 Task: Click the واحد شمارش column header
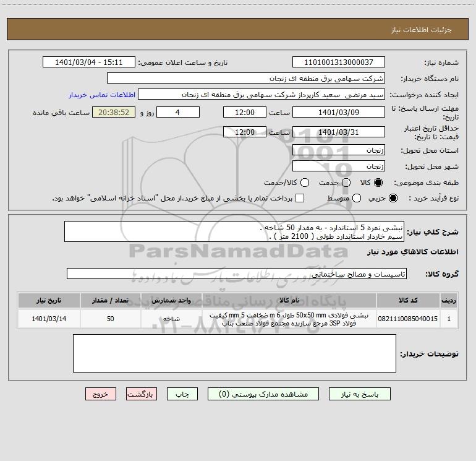coord(171,301)
